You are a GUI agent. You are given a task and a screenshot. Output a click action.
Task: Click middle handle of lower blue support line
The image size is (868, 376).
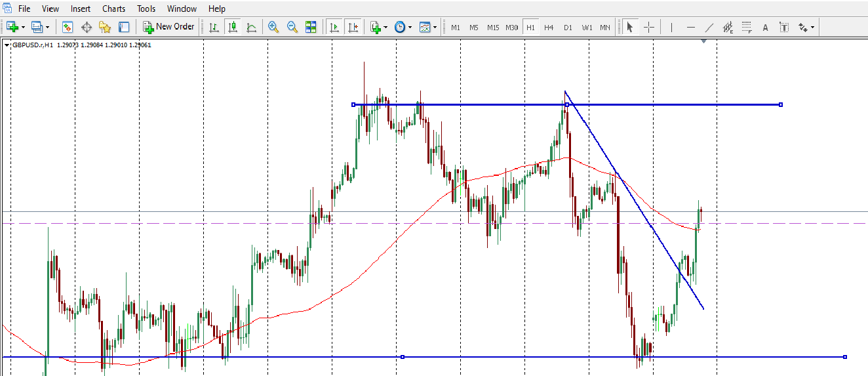(x=402, y=357)
